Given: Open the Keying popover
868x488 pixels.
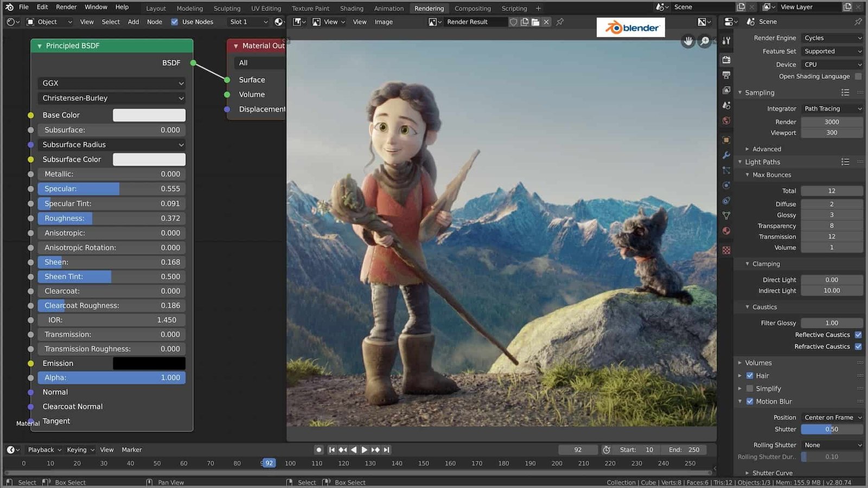Looking at the screenshot, I should click(x=80, y=450).
